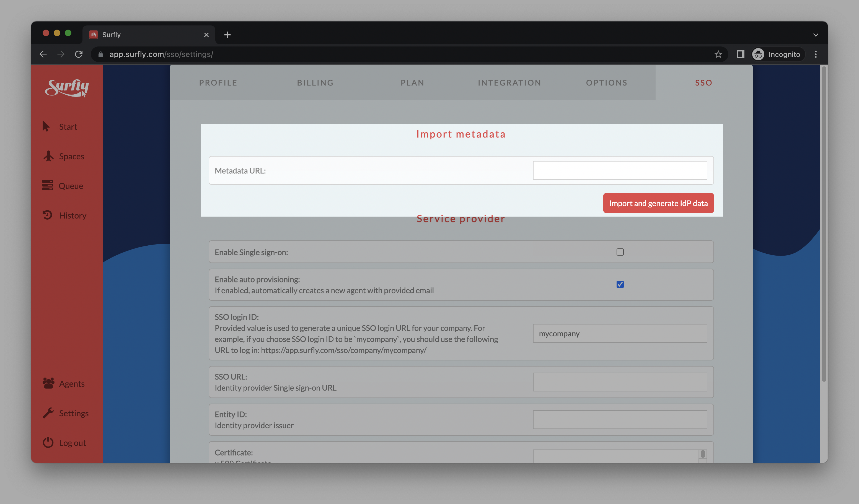This screenshot has height=504, width=859.
Task: Uncheck Enable auto provisioning
Action: pos(620,284)
